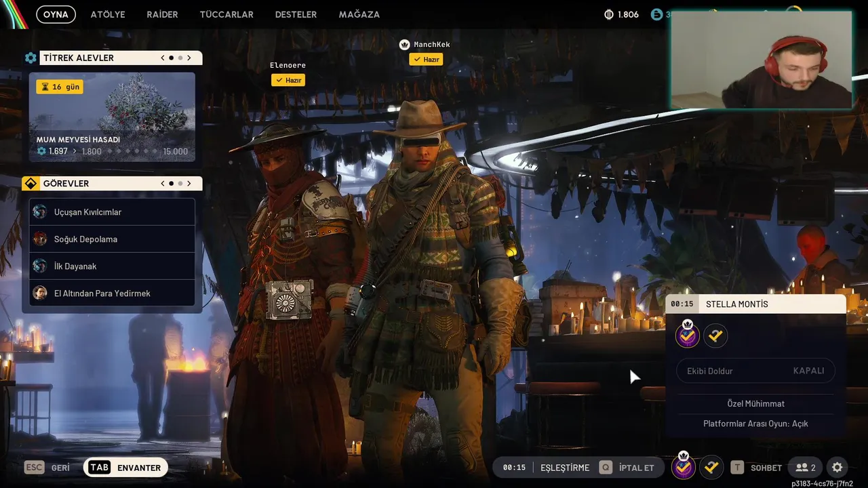Switch to the ATÖLYE tab

tap(108, 14)
